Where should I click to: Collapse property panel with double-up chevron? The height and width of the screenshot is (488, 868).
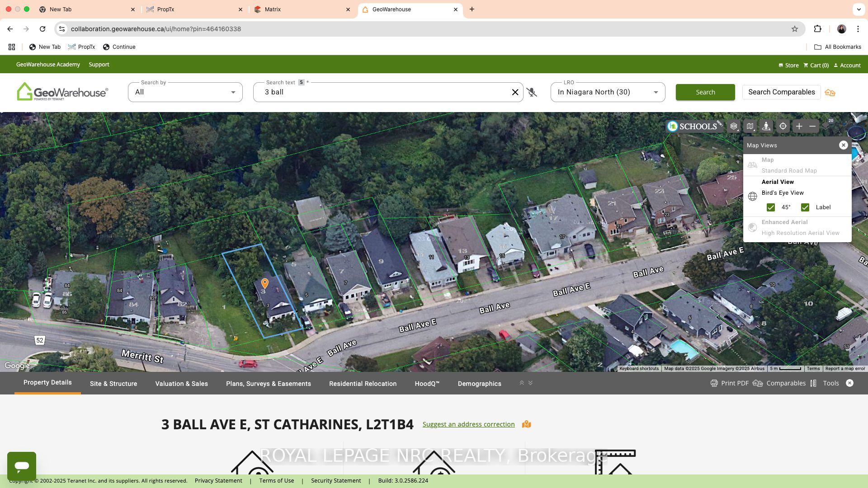521,383
